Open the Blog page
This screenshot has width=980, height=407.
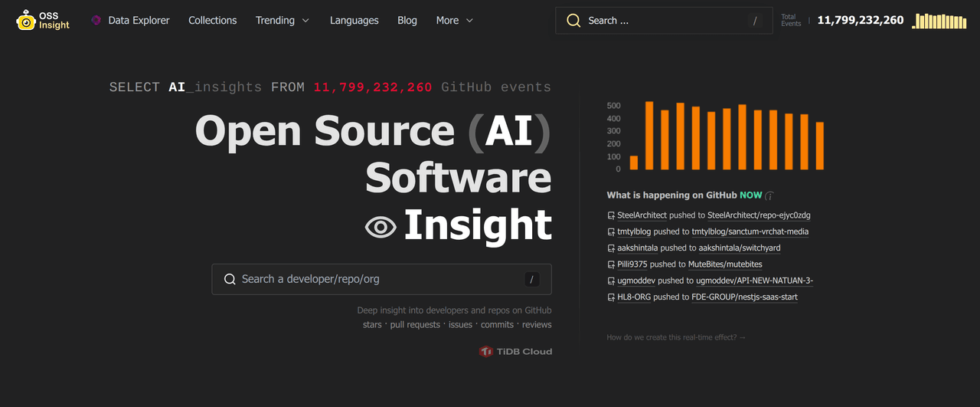click(407, 21)
